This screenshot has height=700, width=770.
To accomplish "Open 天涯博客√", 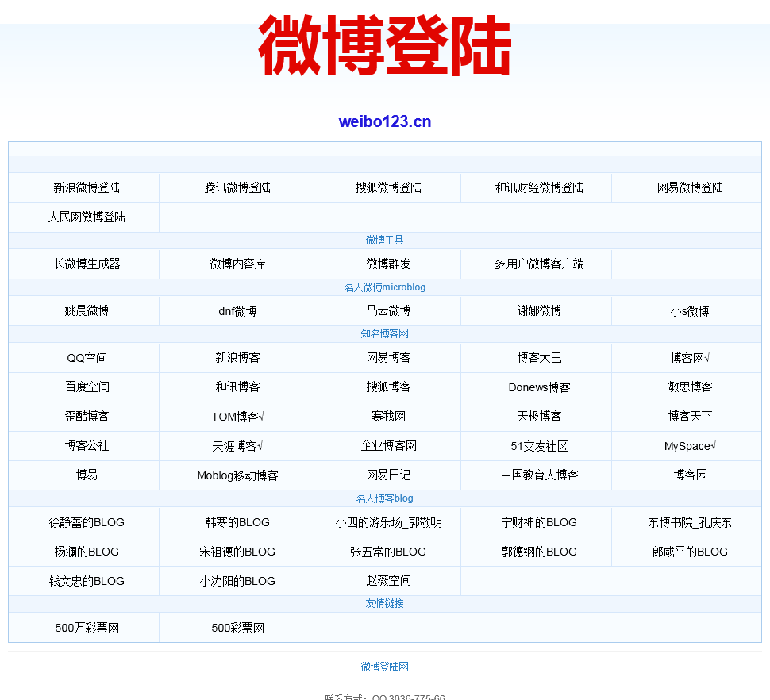I will [237, 446].
